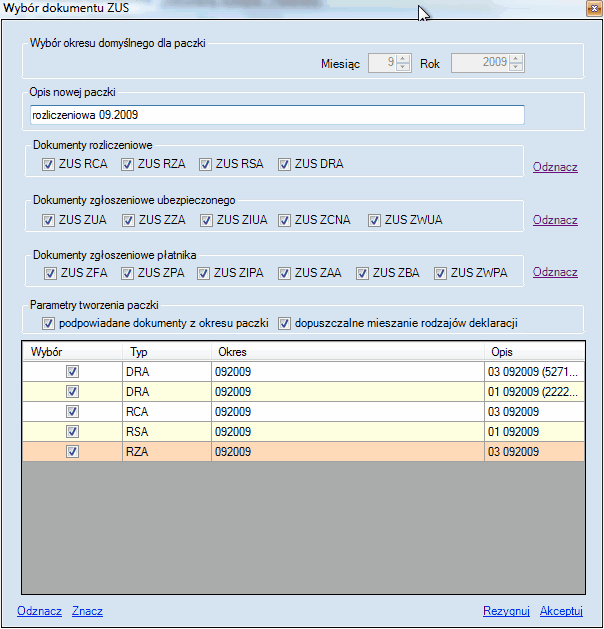The width and height of the screenshot is (604, 629).
Task: Toggle the ZUS ZCNA checkbox
Action: point(284,220)
